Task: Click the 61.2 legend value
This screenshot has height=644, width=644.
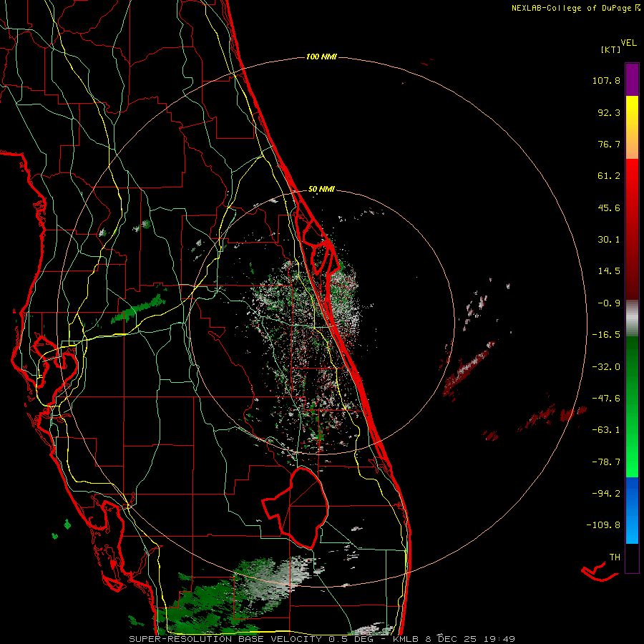Action: [x=609, y=176]
